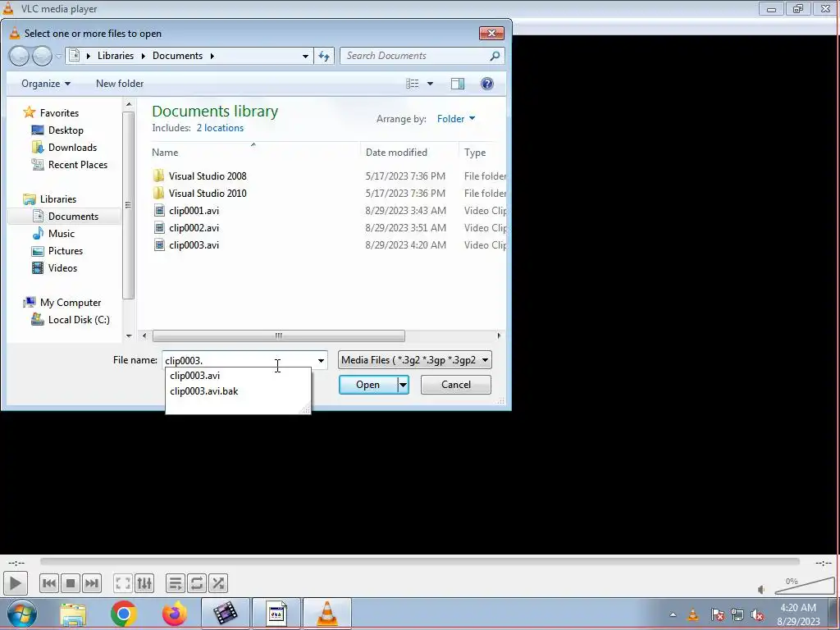Open Chrome from taskbar

tap(124, 614)
